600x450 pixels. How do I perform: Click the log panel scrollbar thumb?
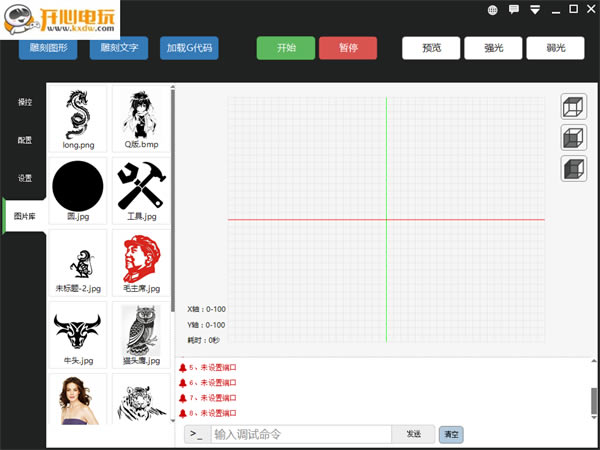[594, 400]
